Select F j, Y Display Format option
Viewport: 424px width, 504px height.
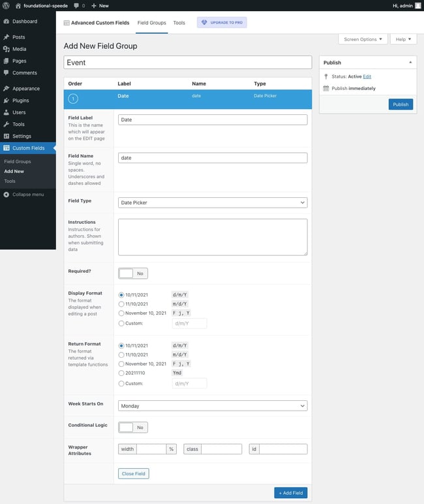coord(121,313)
